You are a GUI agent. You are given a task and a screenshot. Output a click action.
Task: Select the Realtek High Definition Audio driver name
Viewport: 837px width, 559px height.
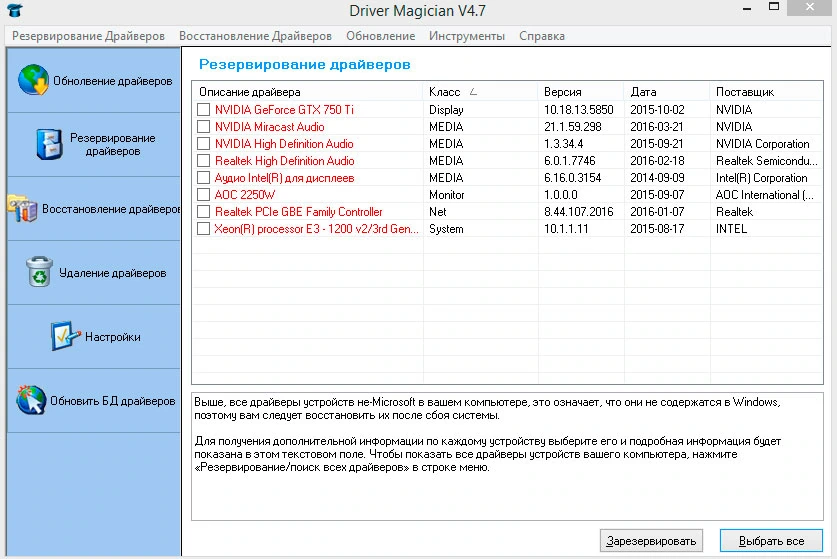(x=285, y=161)
